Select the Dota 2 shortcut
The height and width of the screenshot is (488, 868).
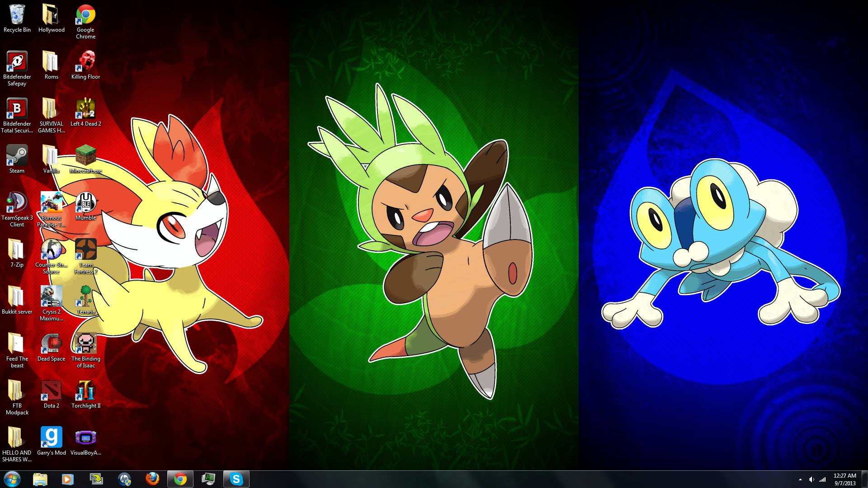click(52, 395)
